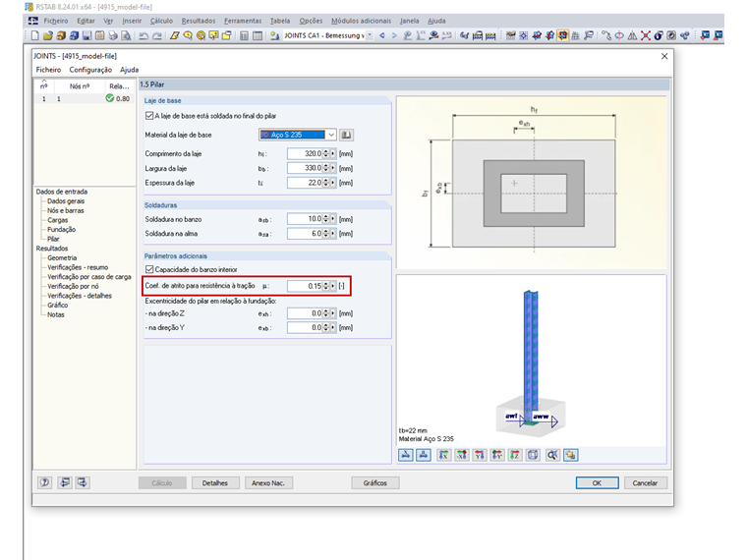Click the Undo arrow in main toolbar
Viewport: 747px width, 560px height.
tap(143, 35)
